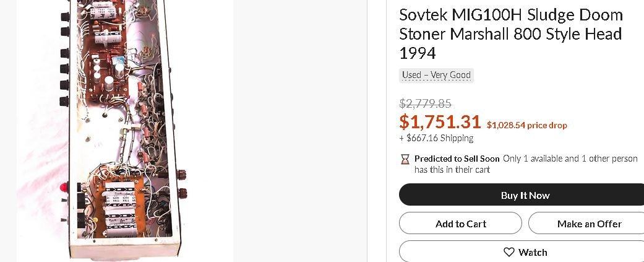This screenshot has height=262, width=644.
Task: Click the hourglass icon beside Predicted to Sell Soon
Action: pyautogui.click(x=405, y=159)
